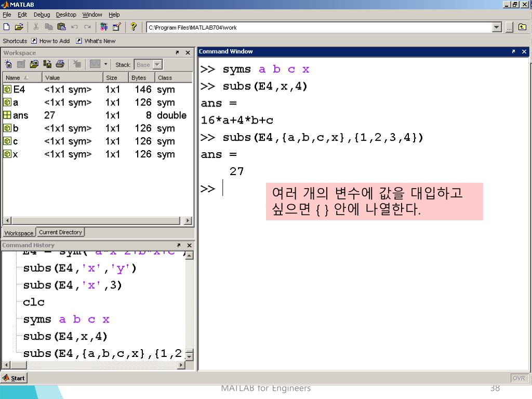The height and width of the screenshot is (399, 532).
Task: Select variable c in Workspace
Action: click(x=98, y=141)
